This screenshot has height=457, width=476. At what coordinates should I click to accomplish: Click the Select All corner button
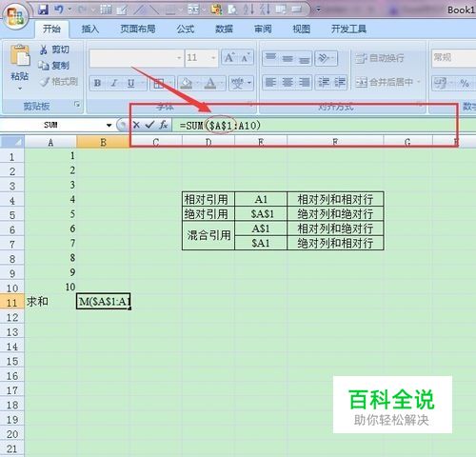click(x=12, y=142)
